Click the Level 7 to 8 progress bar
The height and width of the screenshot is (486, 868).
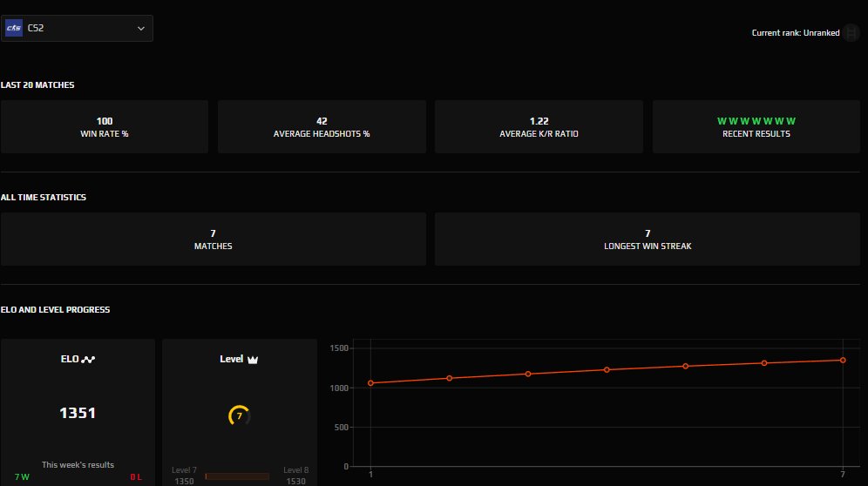click(x=237, y=476)
